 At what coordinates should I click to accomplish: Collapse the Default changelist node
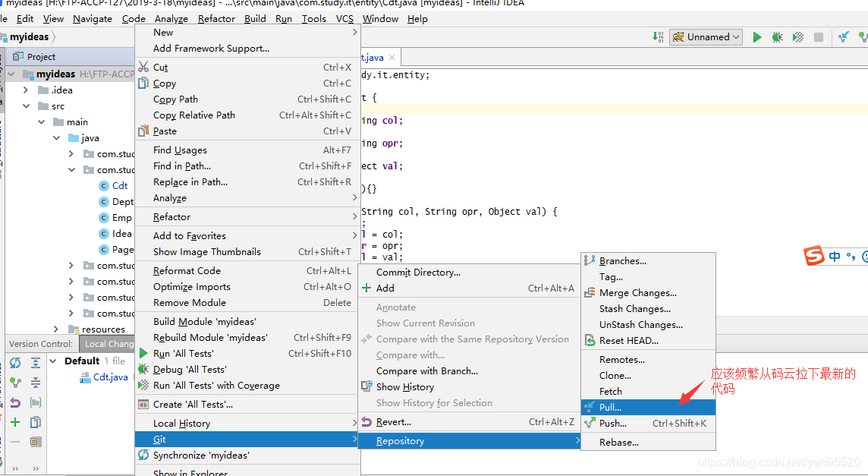coord(53,361)
